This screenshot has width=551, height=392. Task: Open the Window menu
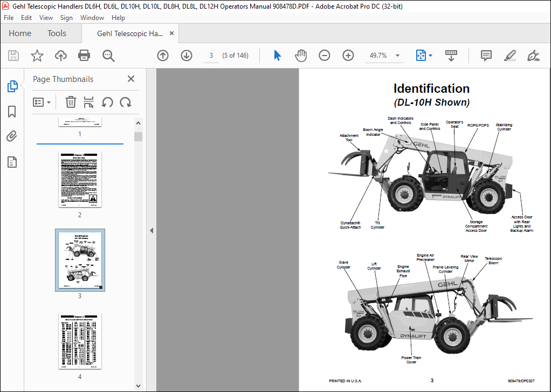pyautogui.click(x=92, y=18)
